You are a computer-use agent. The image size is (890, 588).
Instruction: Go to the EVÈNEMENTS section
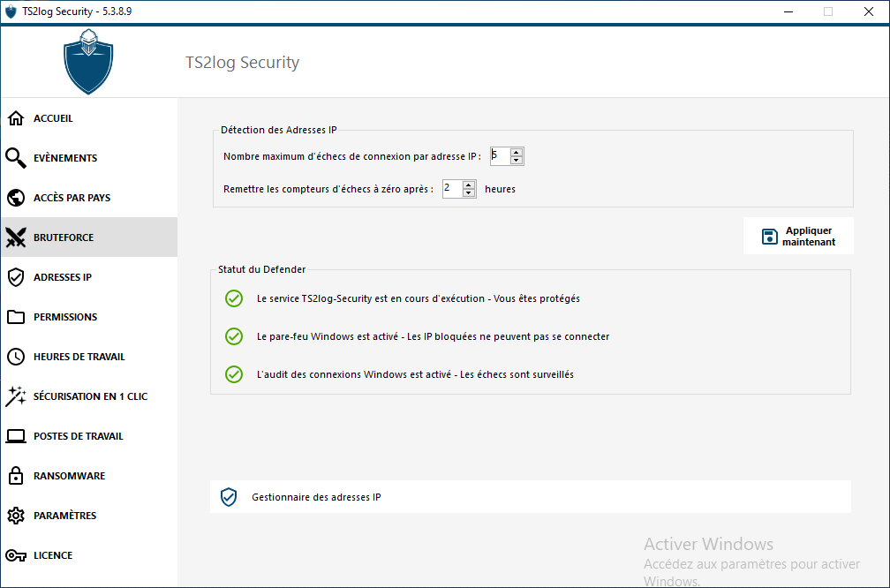point(89,158)
